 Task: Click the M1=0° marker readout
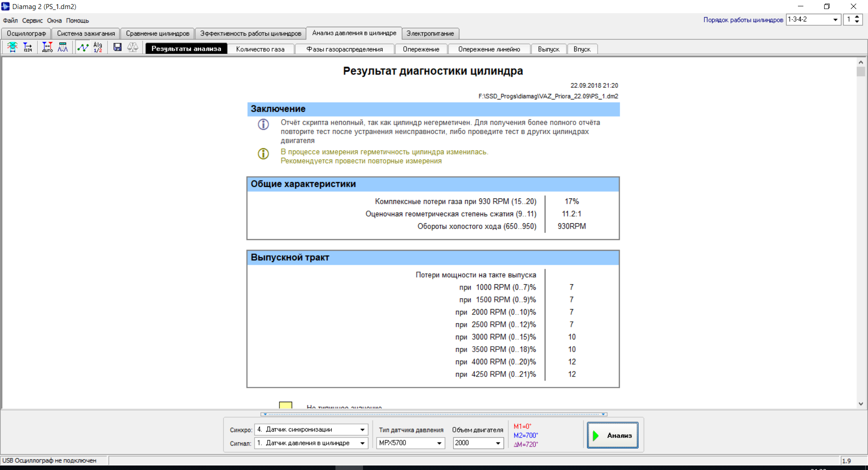click(523, 427)
